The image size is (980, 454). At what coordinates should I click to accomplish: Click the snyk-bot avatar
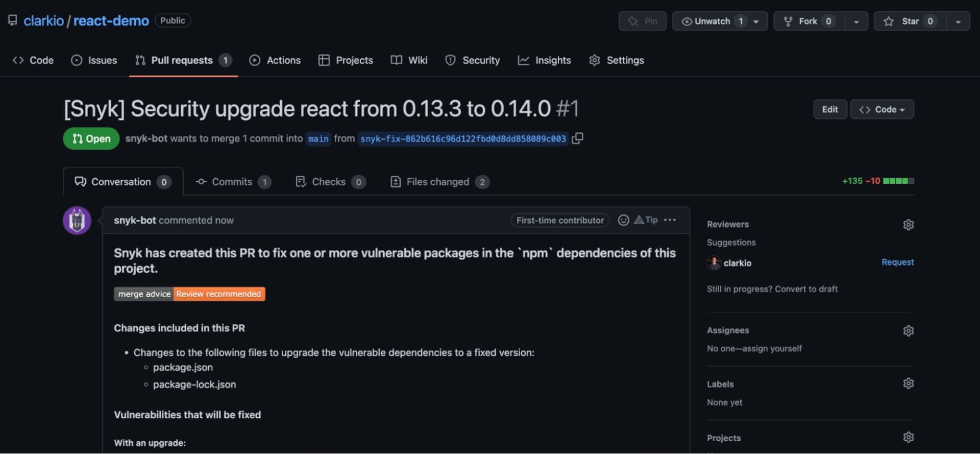[x=77, y=221]
